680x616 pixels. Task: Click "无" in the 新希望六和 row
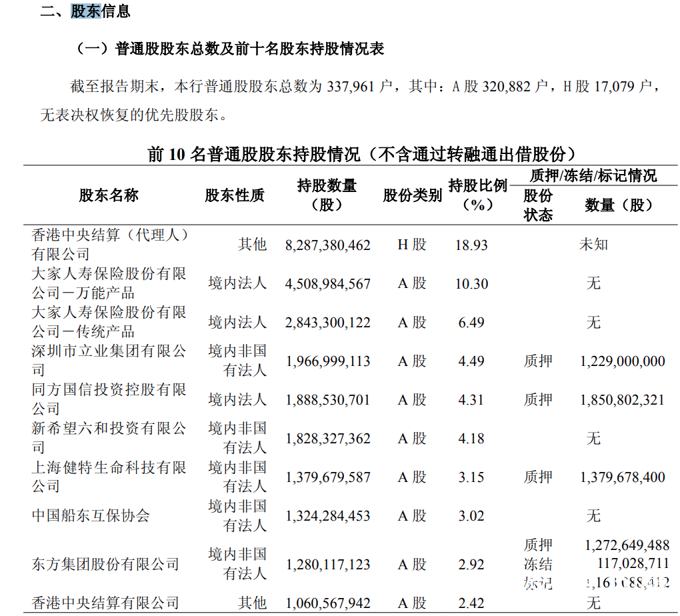(593, 439)
